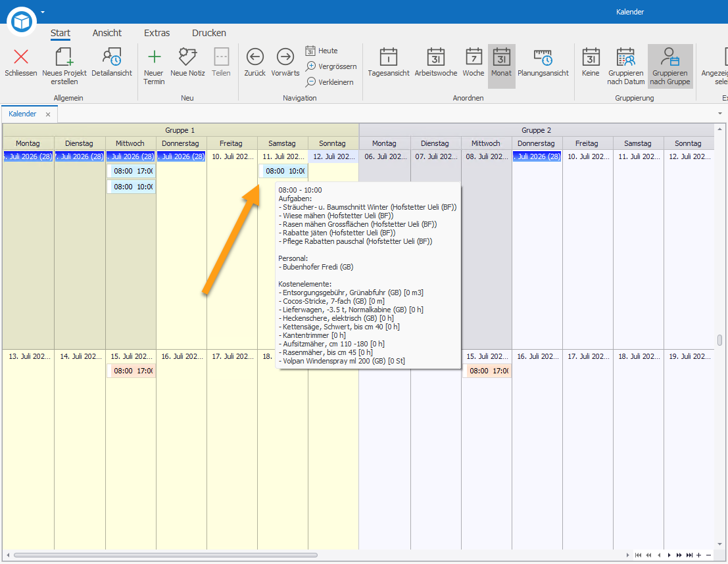Go to first page in bottom navigator
Screen dimensions: 728x564
click(x=639, y=555)
